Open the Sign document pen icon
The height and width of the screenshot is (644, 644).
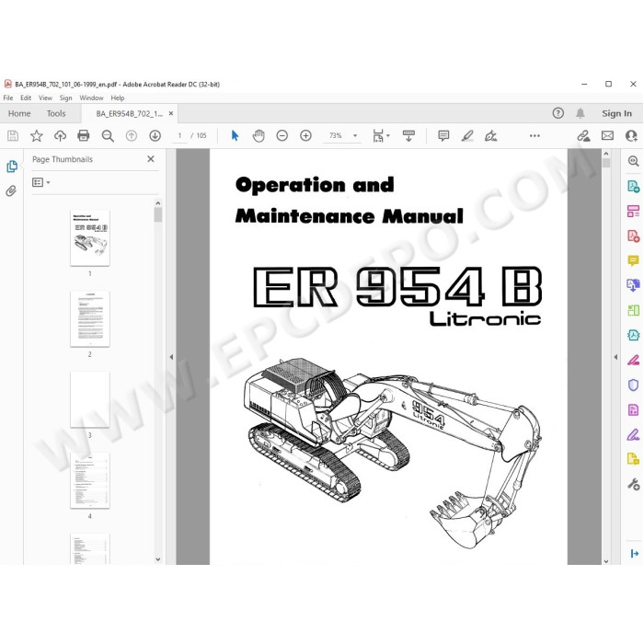490,135
